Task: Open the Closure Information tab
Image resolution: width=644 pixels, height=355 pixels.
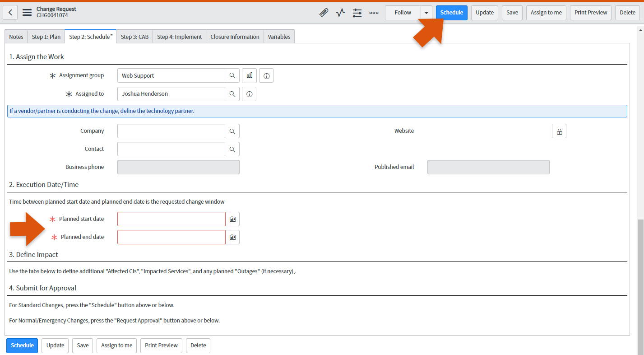Action: pyautogui.click(x=235, y=37)
